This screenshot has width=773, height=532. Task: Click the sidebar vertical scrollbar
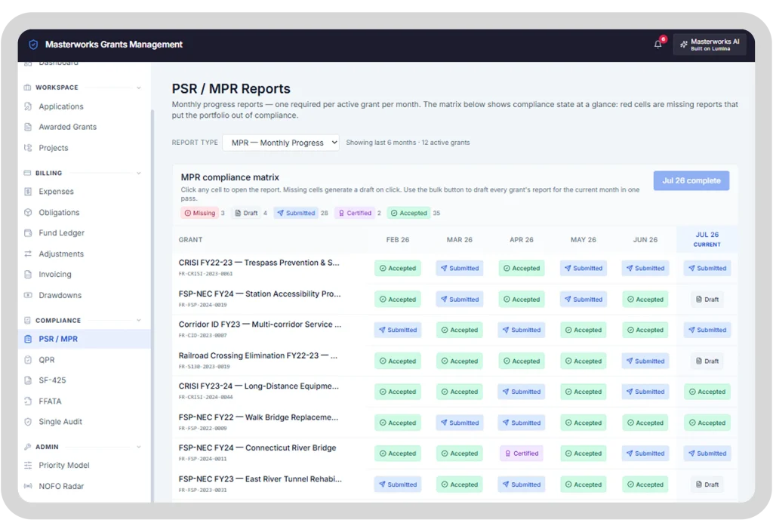click(x=152, y=306)
